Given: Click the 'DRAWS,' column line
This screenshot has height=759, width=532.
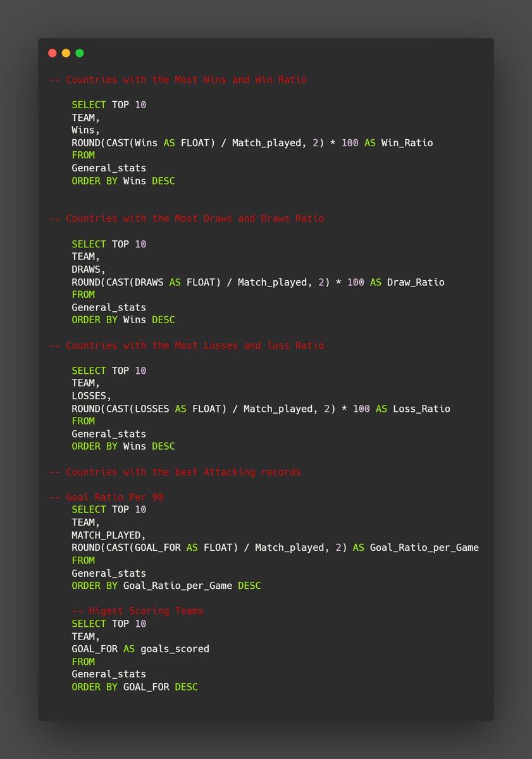Looking at the screenshot, I should coord(89,269).
